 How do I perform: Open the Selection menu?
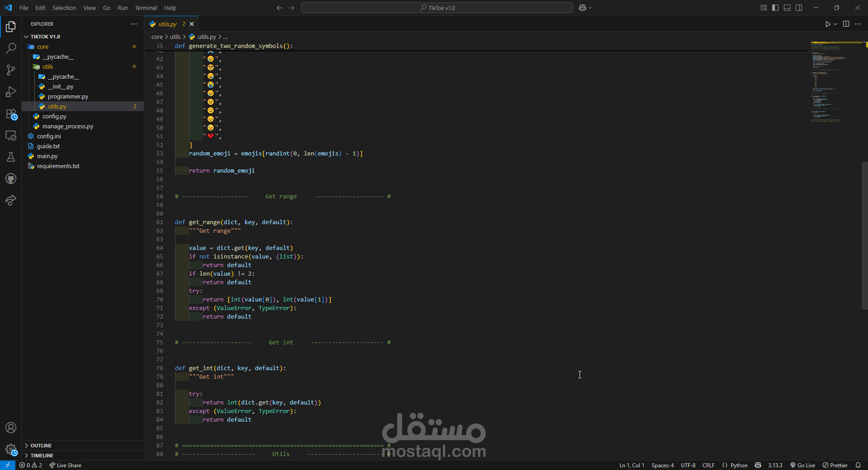coord(64,8)
